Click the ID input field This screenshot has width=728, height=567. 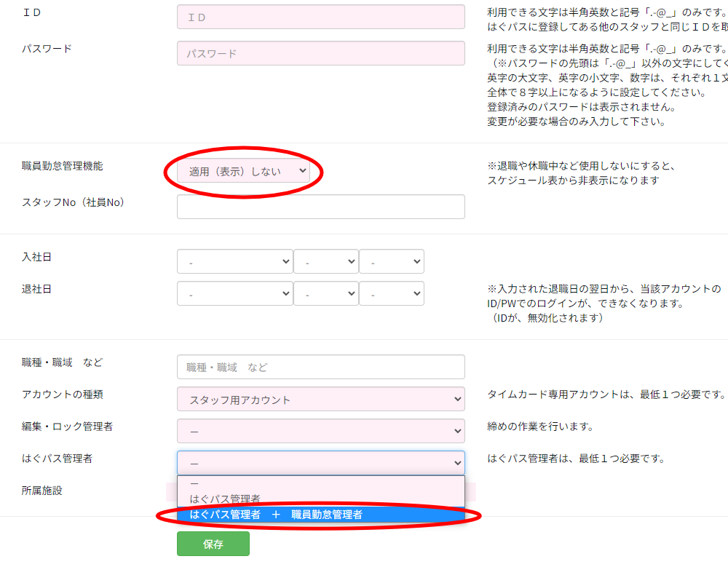tap(320, 17)
